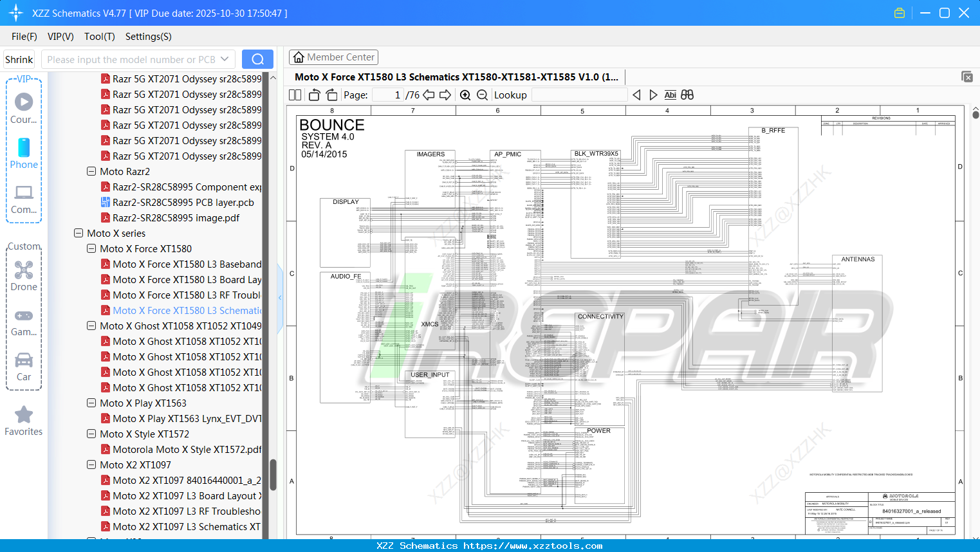This screenshot has height=552, width=980.
Task: Open the Courses section
Action: click(24, 109)
